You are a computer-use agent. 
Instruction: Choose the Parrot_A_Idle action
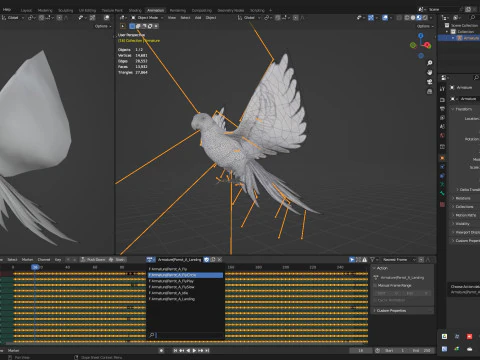[x=185, y=293]
